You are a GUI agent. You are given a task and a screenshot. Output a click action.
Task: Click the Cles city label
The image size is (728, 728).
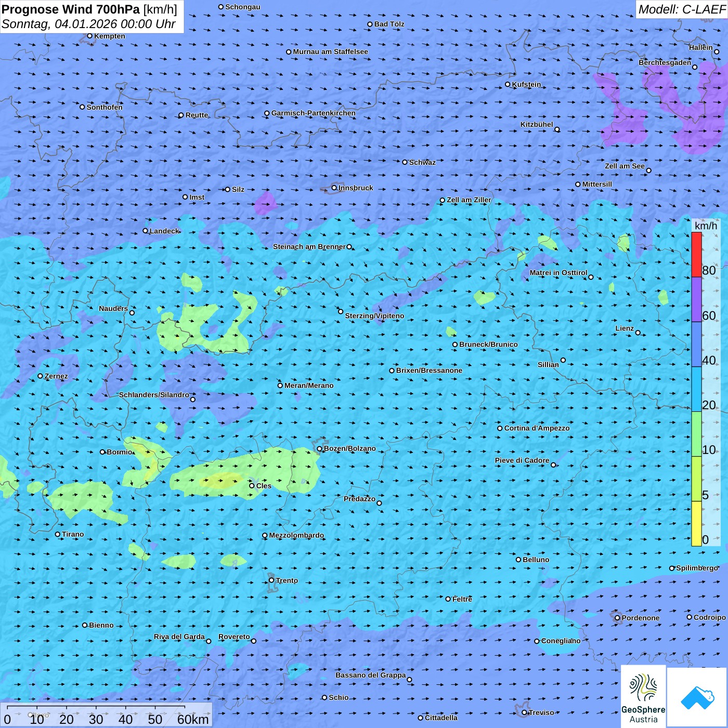tap(263, 486)
